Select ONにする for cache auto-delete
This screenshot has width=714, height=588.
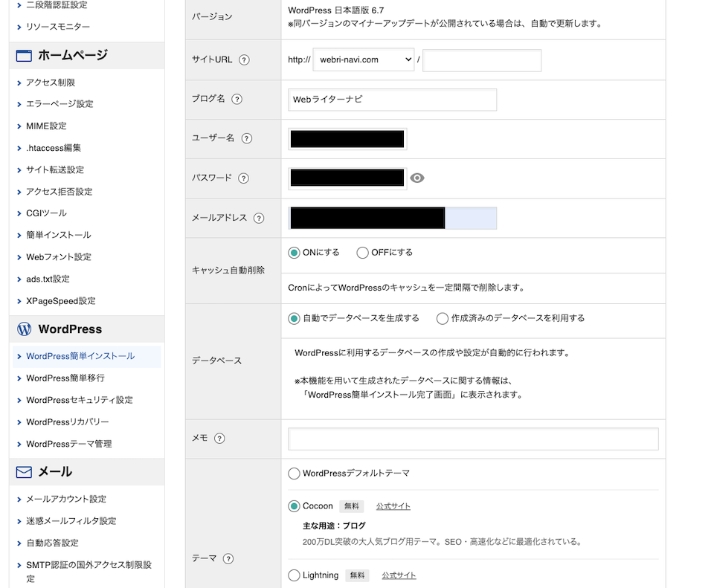(295, 253)
